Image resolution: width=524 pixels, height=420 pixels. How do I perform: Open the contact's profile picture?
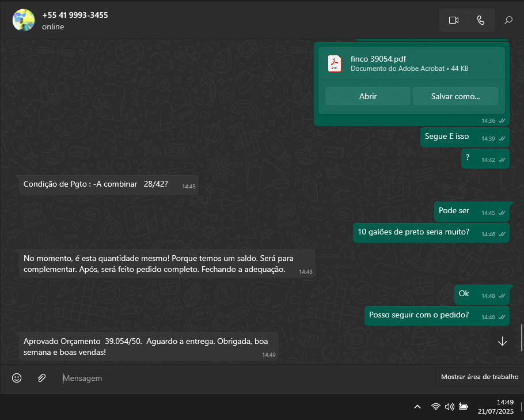[24, 20]
